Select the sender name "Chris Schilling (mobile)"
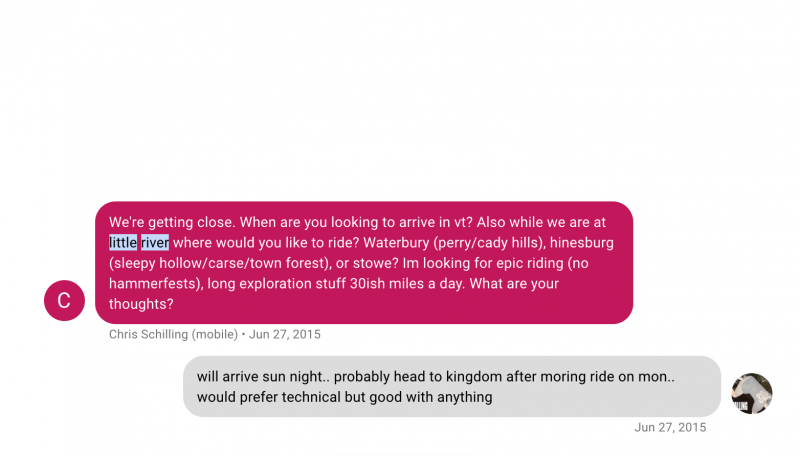 pos(173,334)
